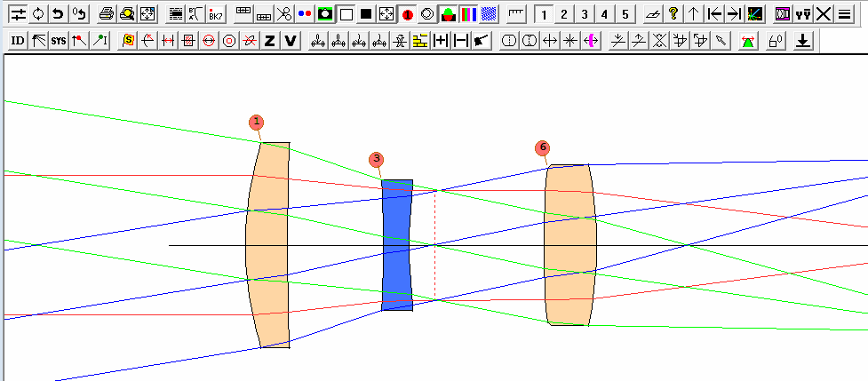Viewport: 868px width, 381px height.
Task: Select configuration number 3 button
Action: 584,14
